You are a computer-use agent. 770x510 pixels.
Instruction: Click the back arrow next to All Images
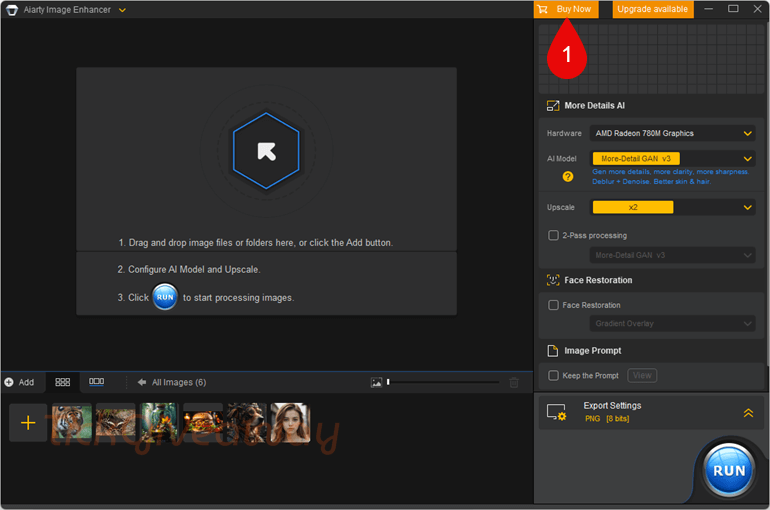(142, 382)
